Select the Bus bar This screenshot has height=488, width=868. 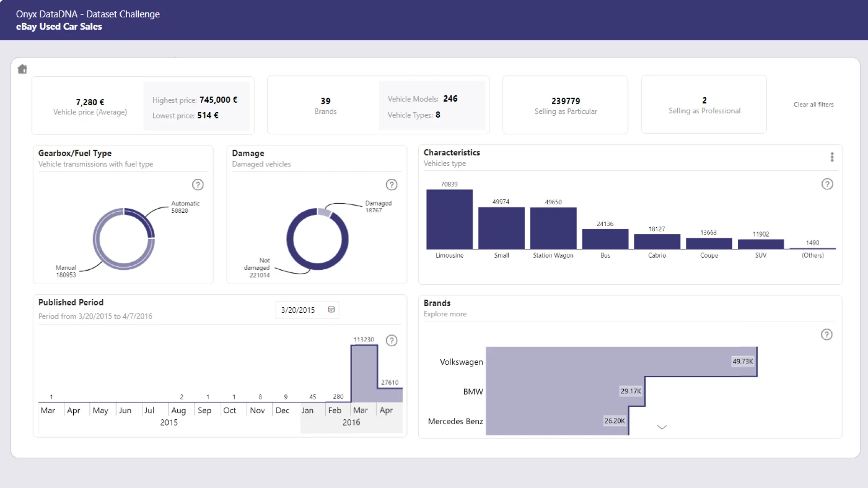[x=605, y=239]
